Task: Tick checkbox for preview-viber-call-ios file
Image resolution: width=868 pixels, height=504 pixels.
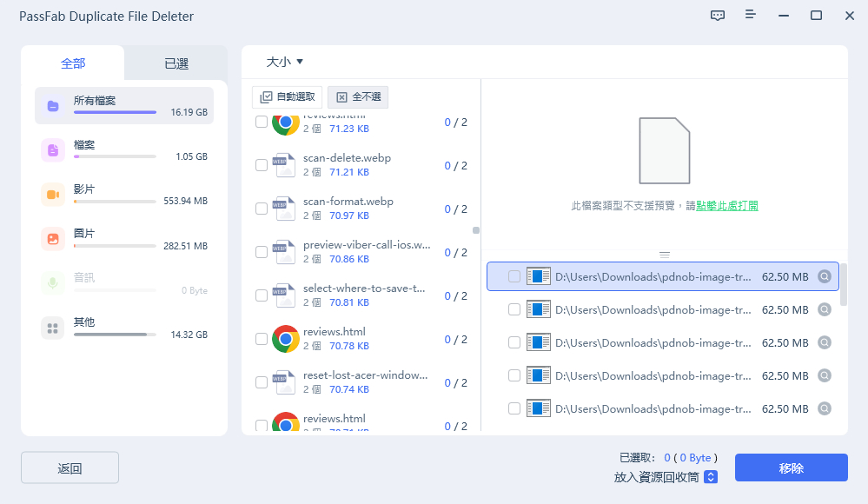Action: click(x=262, y=252)
